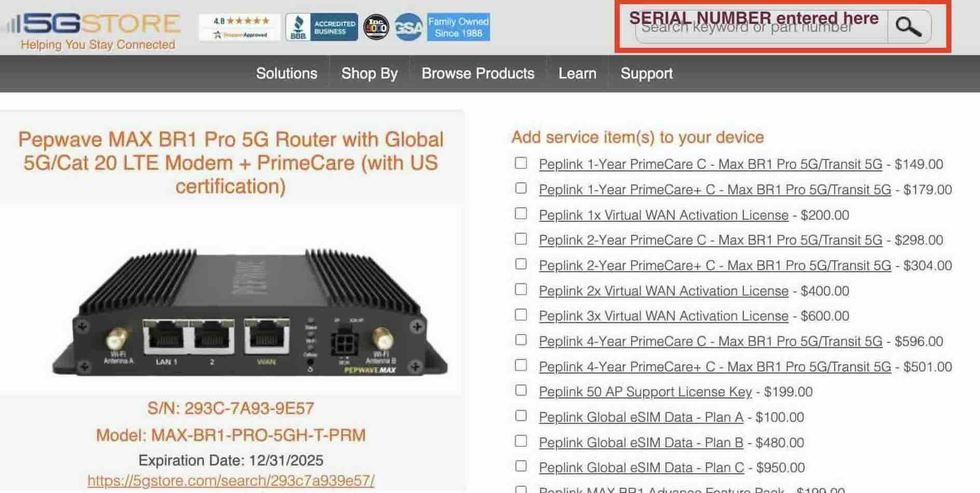This screenshot has width=980, height=493.
Task: Click the Inc. 5000 badge
Action: (376, 27)
